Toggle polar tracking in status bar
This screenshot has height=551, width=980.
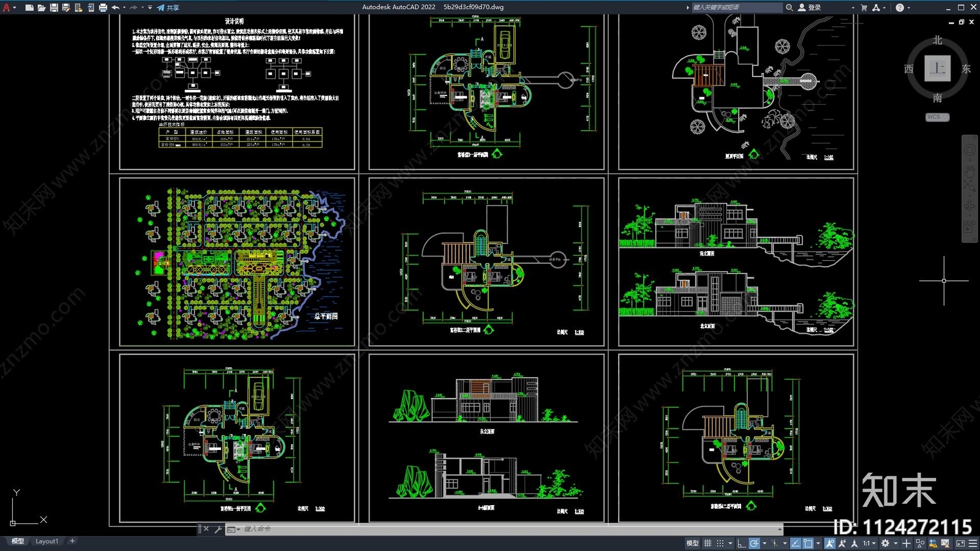click(x=754, y=543)
